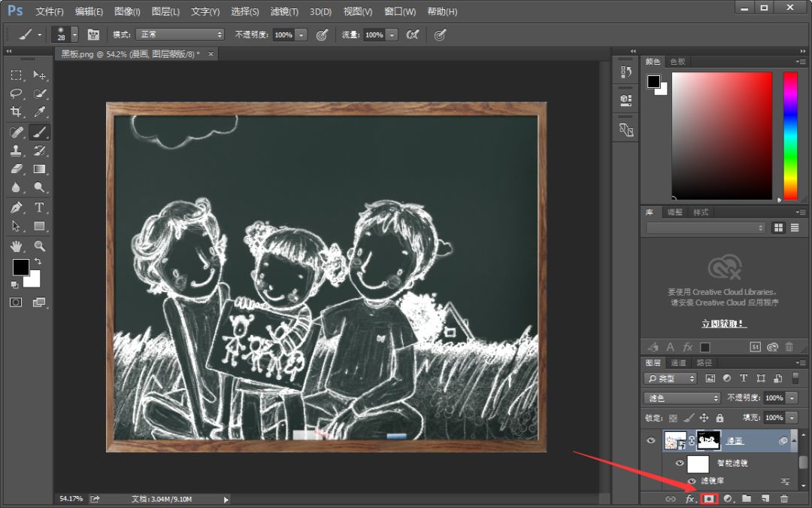Switch to the 色板 swatches tab
Image resolution: width=812 pixels, height=508 pixels.
(x=677, y=62)
